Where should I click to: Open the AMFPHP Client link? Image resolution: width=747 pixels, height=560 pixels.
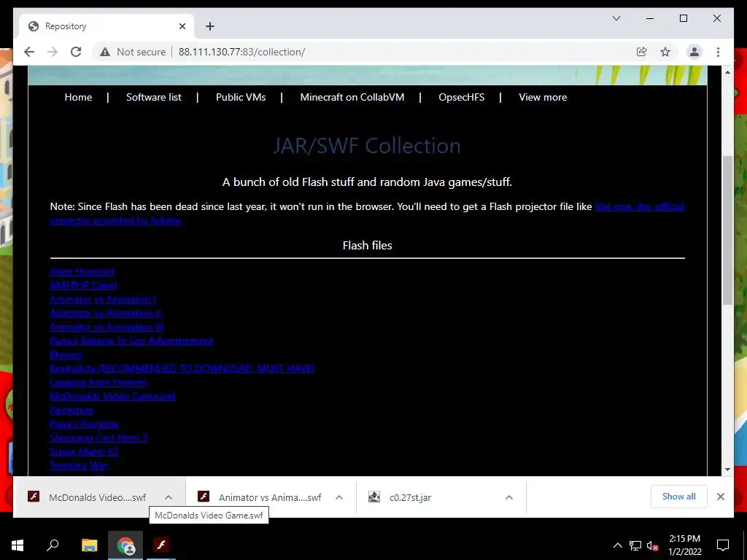(83, 285)
